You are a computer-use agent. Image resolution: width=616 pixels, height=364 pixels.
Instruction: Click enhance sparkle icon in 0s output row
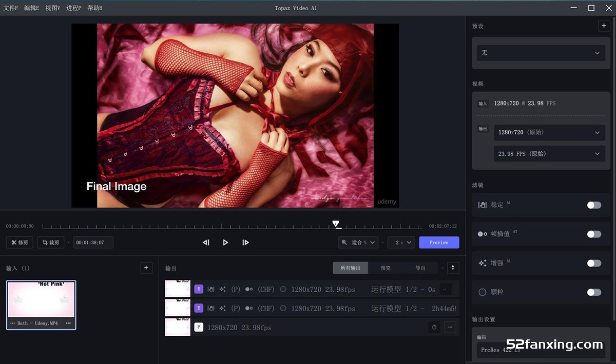[222, 289]
